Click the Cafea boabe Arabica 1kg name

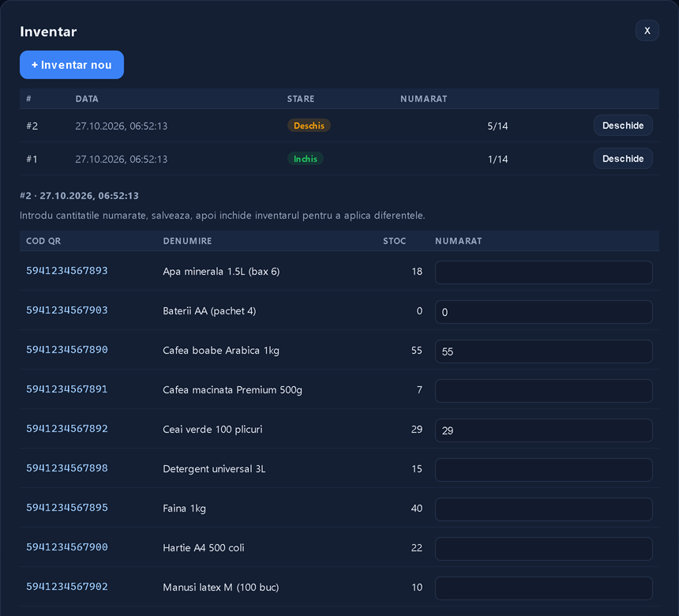coord(221,351)
